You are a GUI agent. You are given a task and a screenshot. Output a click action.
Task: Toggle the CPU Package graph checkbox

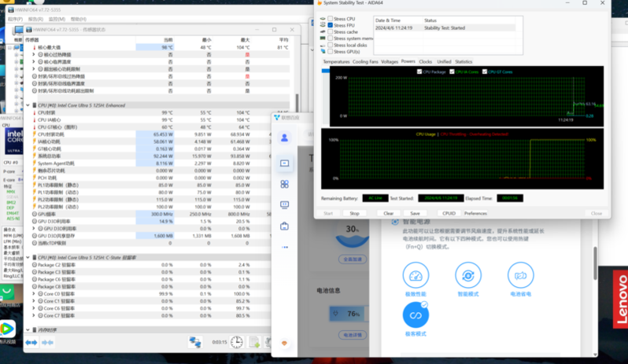419,72
